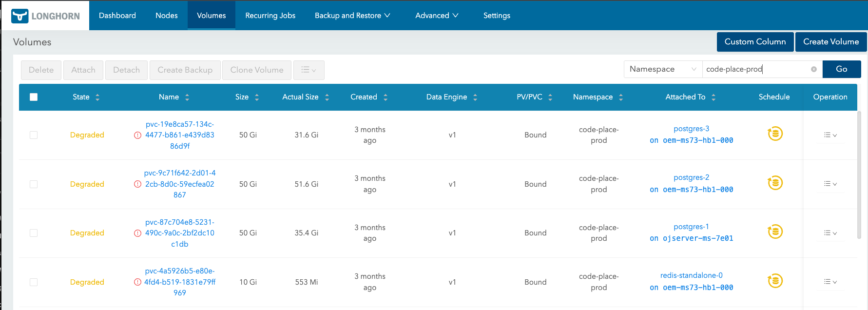Click the Clone Volume button
Viewport: 868px width, 310px height.
tap(257, 70)
